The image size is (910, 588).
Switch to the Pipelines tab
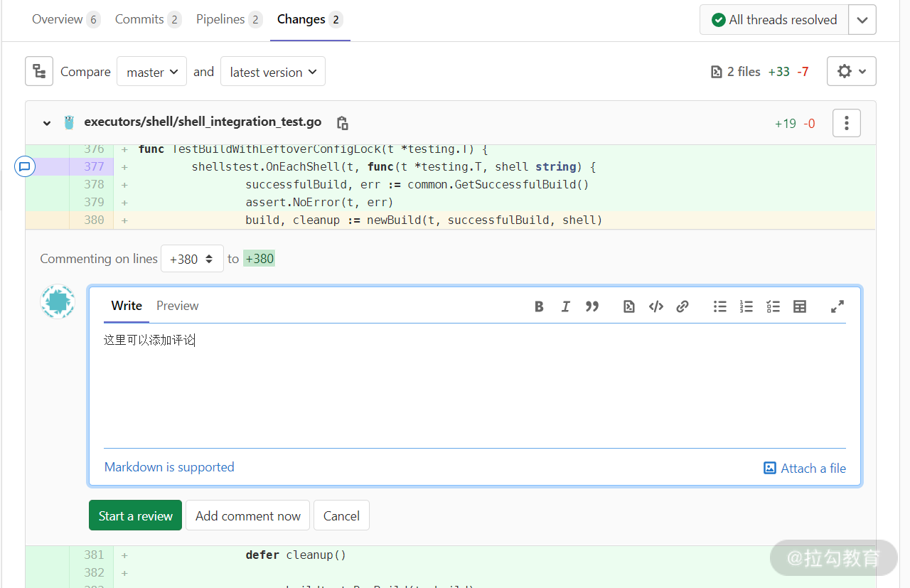(x=229, y=19)
